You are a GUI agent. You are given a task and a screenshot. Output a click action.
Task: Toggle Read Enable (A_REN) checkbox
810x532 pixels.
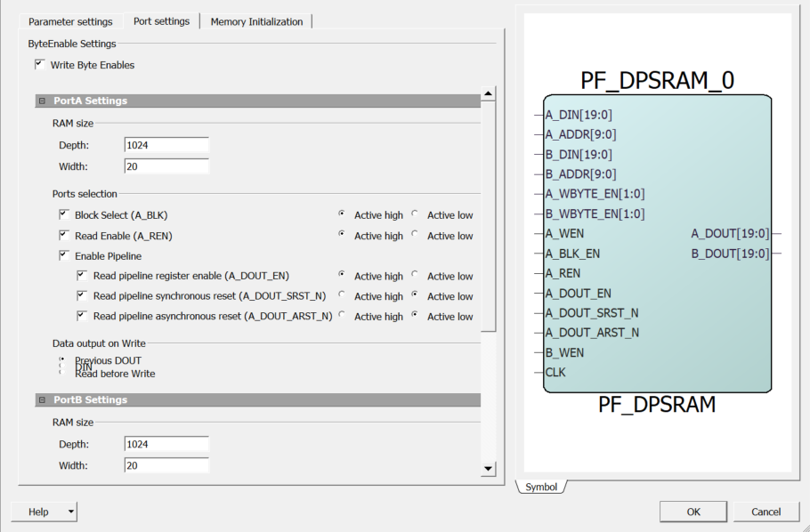click(x=64, y=236)
